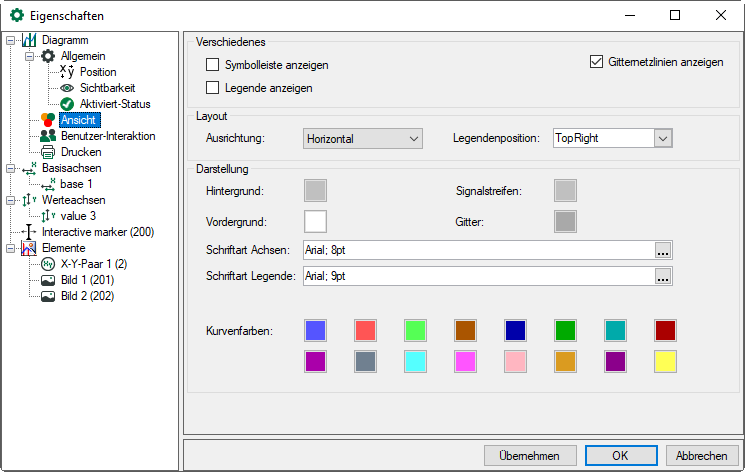Image resolution: width=745 pixels, height=472 pixels.
Task: Enable the Symbolleiste anzeigen checkbox
Action: coord(212,65)
